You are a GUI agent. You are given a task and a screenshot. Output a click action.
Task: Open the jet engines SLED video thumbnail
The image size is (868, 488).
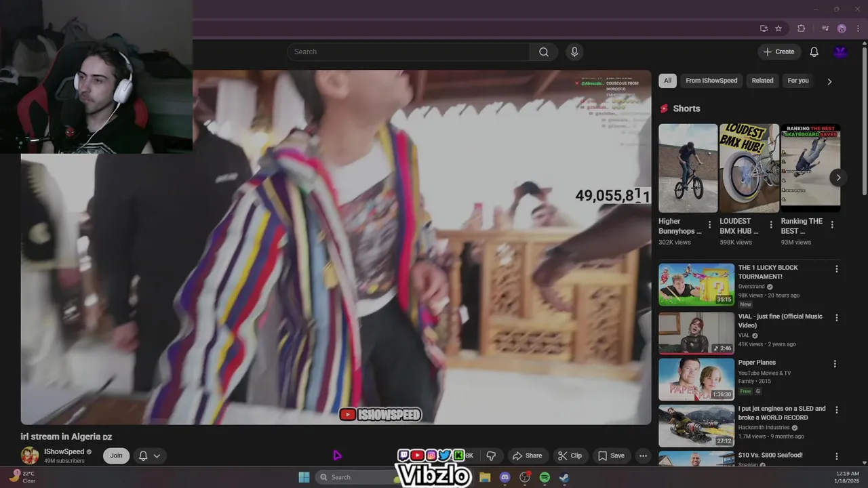pos(696,426)
